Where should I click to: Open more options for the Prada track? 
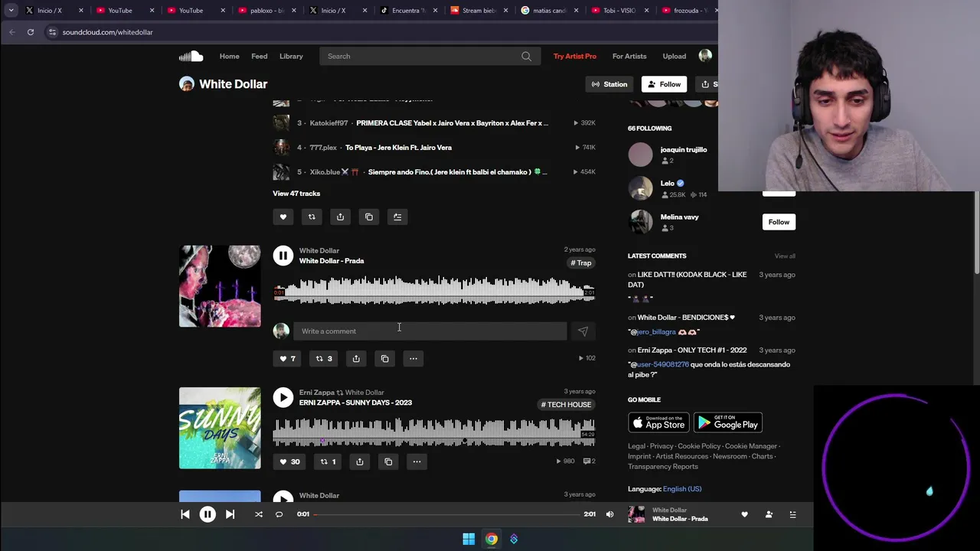[413, 358]
